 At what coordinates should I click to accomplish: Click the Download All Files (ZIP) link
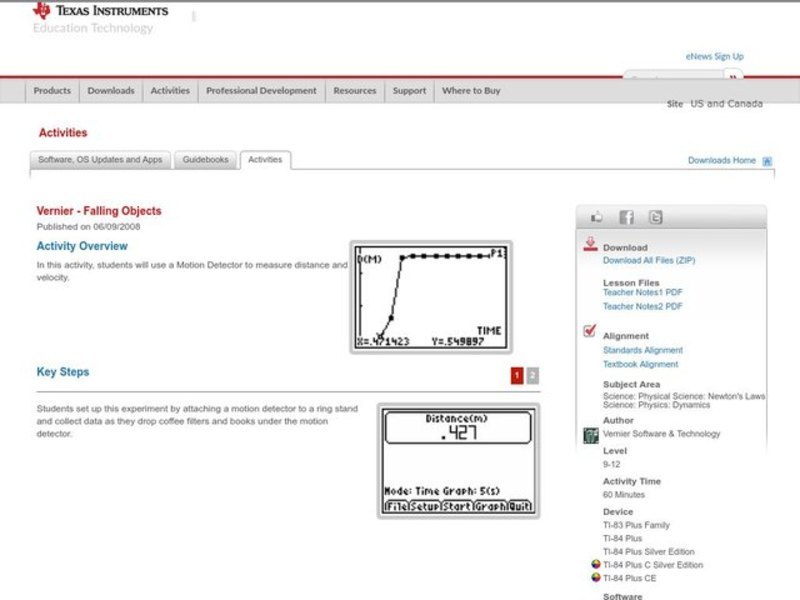tap(648, 261)
